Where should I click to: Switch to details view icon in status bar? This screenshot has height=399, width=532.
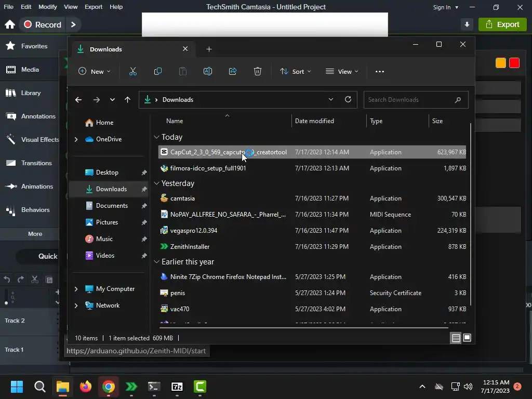click(456, 338)
